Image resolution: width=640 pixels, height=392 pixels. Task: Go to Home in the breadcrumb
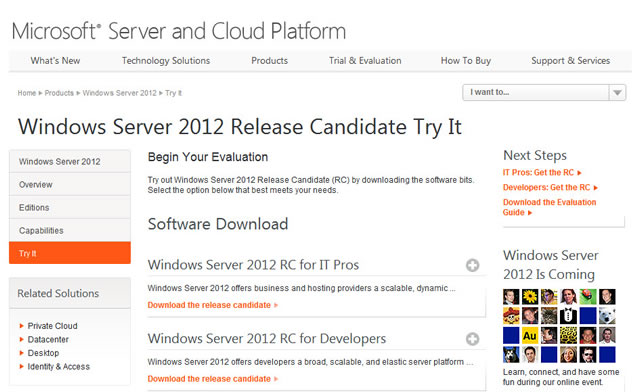(27, 93)
